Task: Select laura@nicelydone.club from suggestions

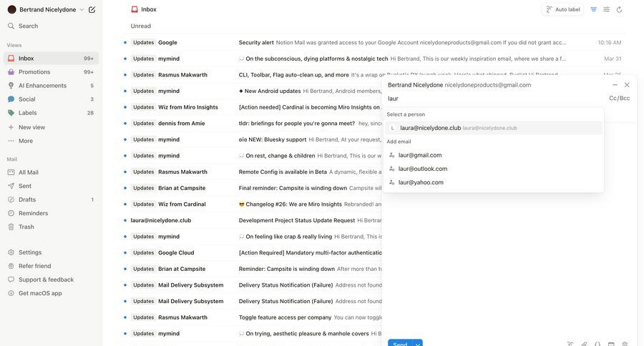Action: [x=494, y=128]
